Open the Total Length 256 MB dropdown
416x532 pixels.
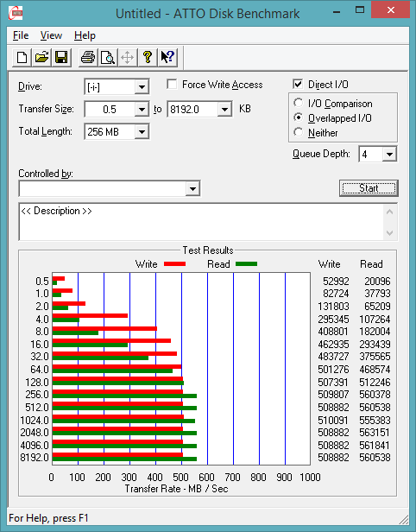click(142, 131)
